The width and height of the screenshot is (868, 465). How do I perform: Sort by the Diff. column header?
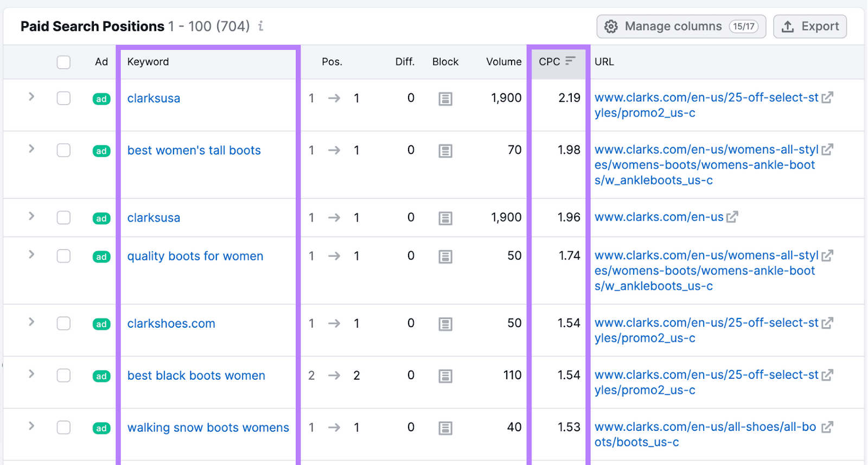405,62
